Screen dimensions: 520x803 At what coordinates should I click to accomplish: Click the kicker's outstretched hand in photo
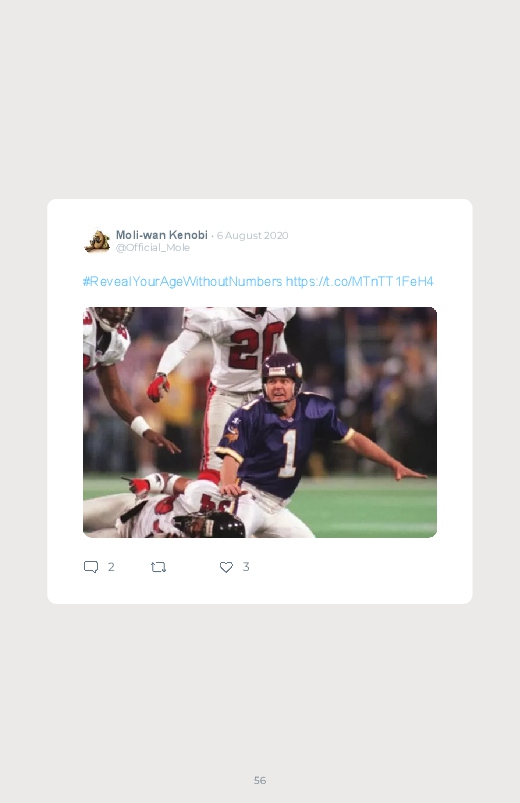pos(411,473)
